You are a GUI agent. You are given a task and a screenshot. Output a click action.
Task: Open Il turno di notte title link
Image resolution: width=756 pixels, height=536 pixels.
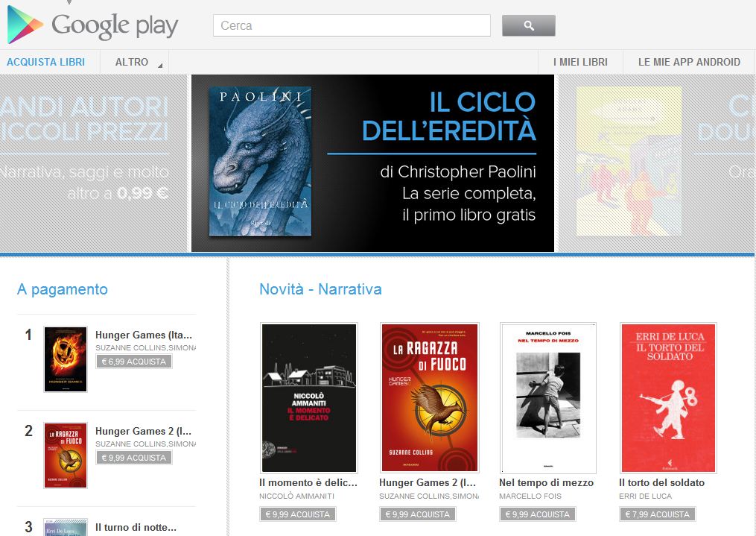136,528
